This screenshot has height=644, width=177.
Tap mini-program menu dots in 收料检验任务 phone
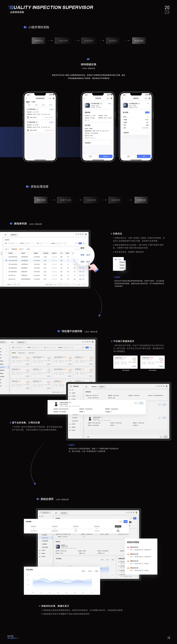coord(50,98)
